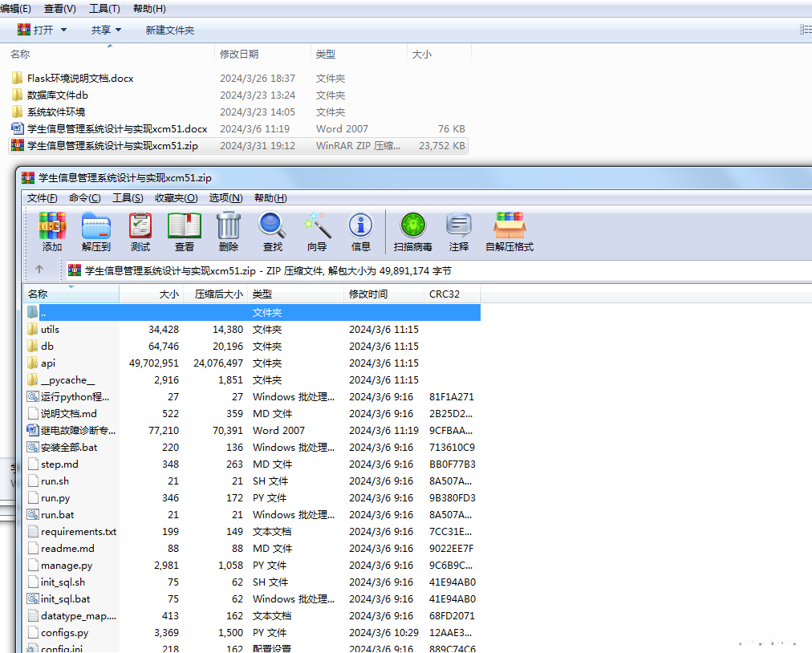Open 查看(V) menu in Explorer

(60, 9)
